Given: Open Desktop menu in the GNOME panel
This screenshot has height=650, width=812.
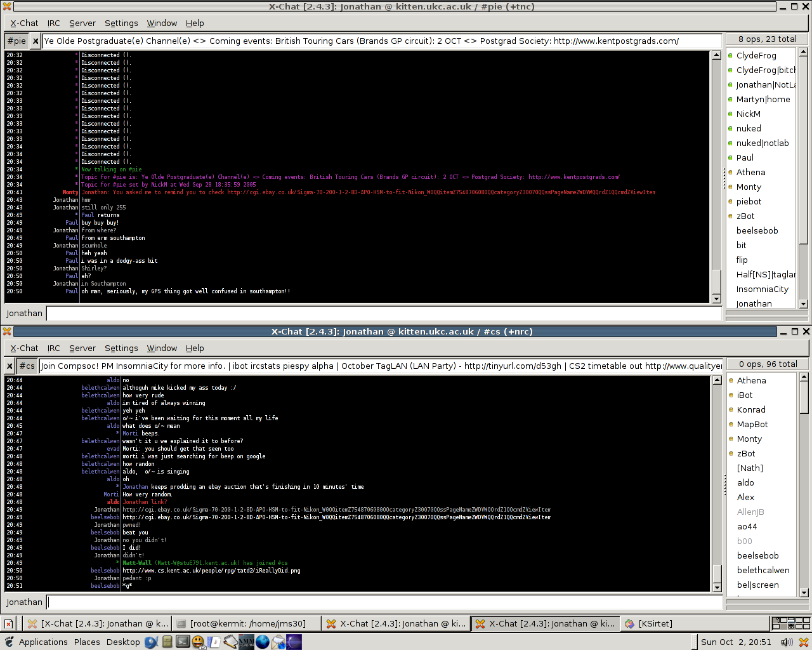Looking at the screenshot, I should pyautogui.click(x=123, y=642).
